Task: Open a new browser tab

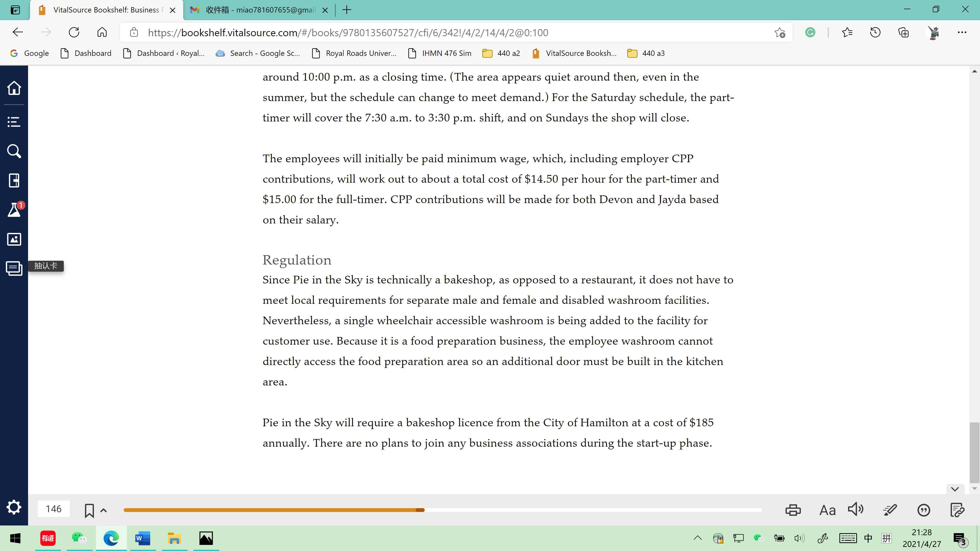Action: click(347, 10)
